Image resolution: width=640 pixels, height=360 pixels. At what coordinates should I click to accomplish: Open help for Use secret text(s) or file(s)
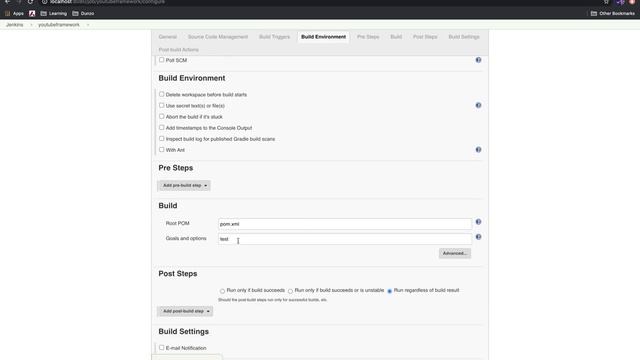478,105
